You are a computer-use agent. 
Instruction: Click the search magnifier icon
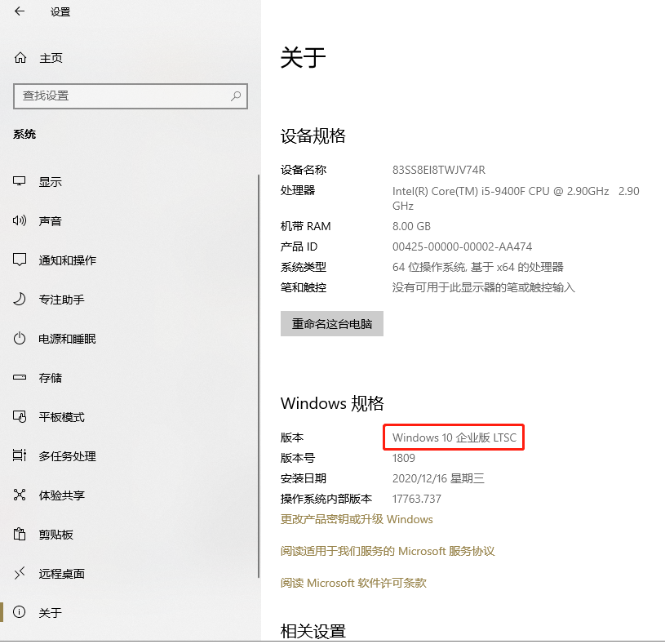[236, 95]
